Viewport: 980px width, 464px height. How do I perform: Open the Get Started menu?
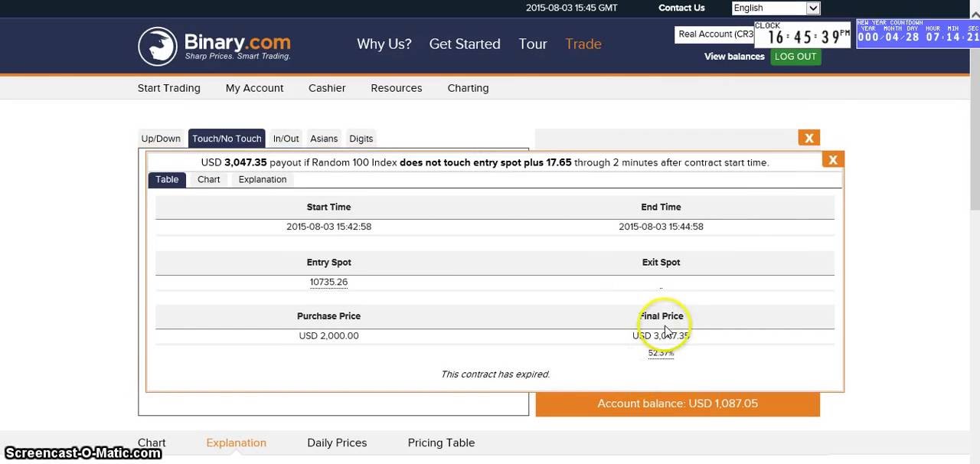465,44
